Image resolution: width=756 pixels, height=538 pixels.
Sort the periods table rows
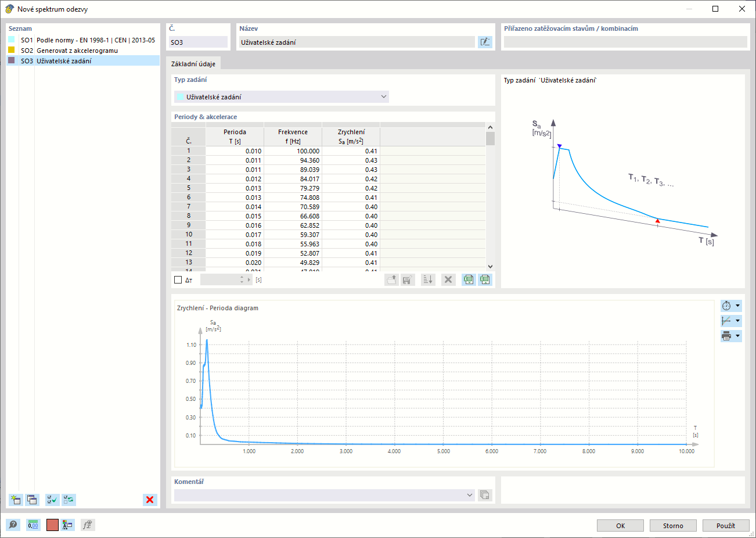pyautogui.click(x=428, y=279)
